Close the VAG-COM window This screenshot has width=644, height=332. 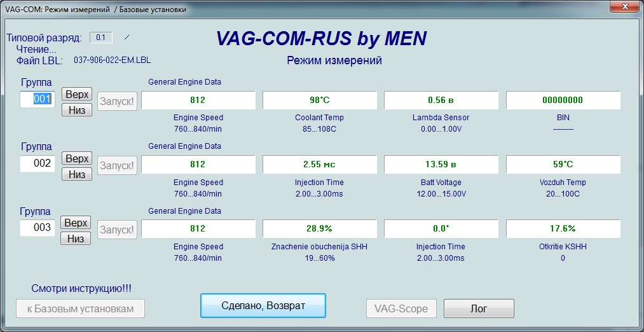[x=626, y=6]
